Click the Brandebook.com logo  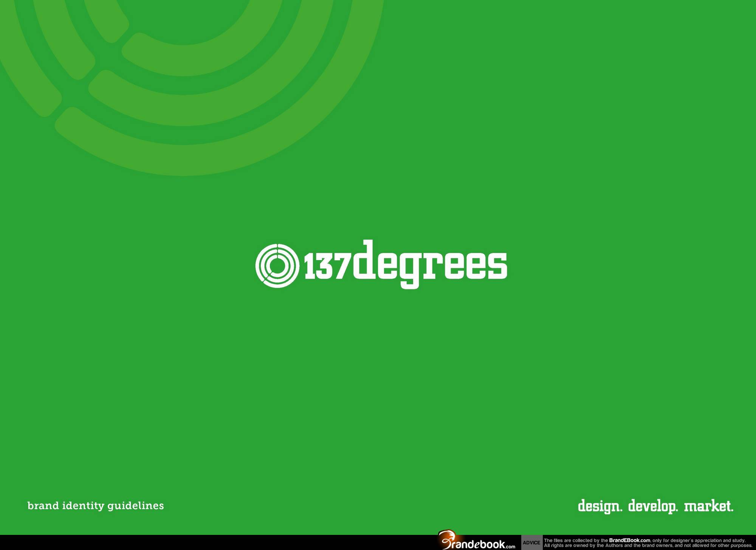tap(477, 540)
